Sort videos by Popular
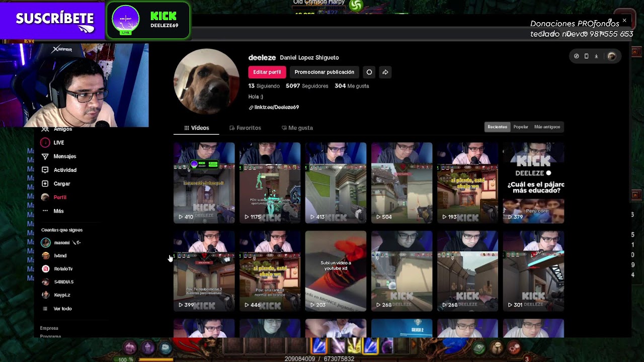Screen dimensions: 644x362 click(521, 127)
